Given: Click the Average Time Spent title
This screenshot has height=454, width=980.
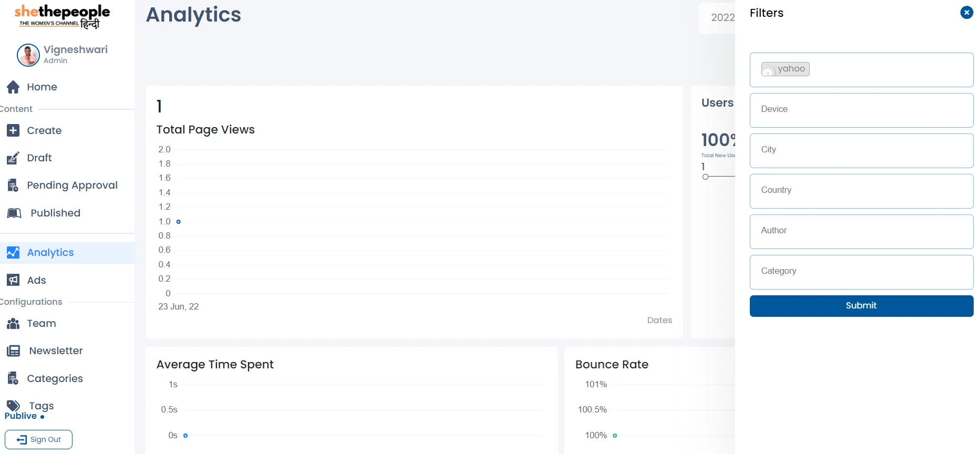Looking at the screenshot, I should pos(215,364).
